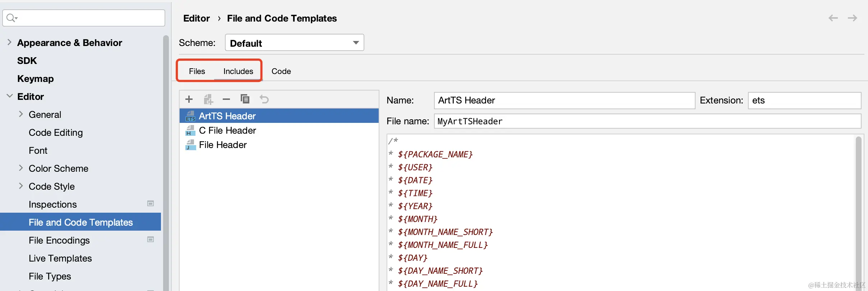
Task: Select C File Header template
Action: pyautogui.click(x=227, y=130)
